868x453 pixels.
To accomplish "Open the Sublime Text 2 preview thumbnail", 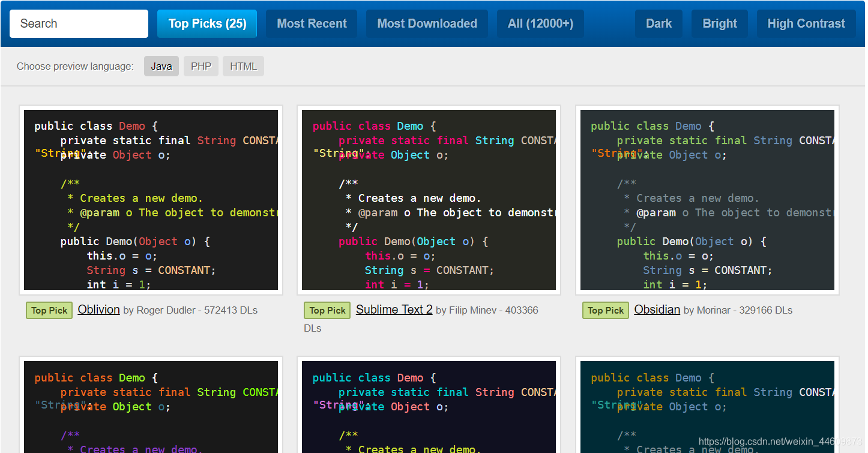I will (x=429, y=200).
